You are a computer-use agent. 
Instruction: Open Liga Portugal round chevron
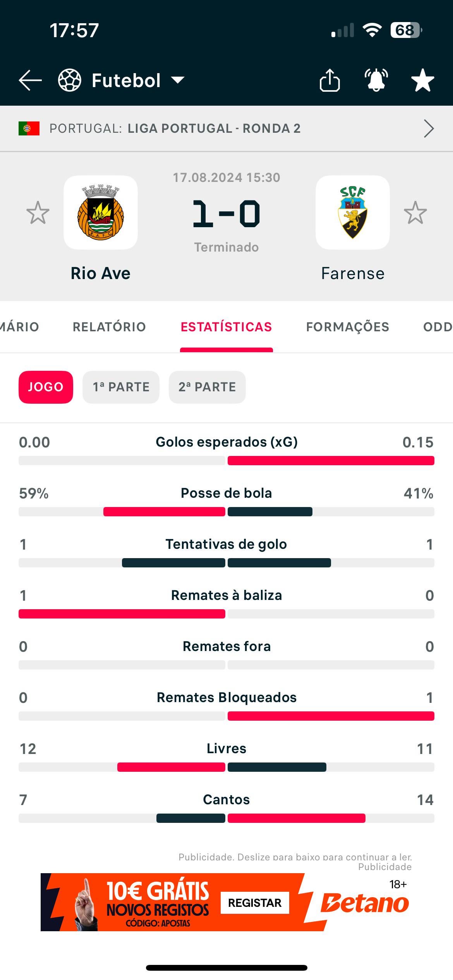[x=429, y=128]
